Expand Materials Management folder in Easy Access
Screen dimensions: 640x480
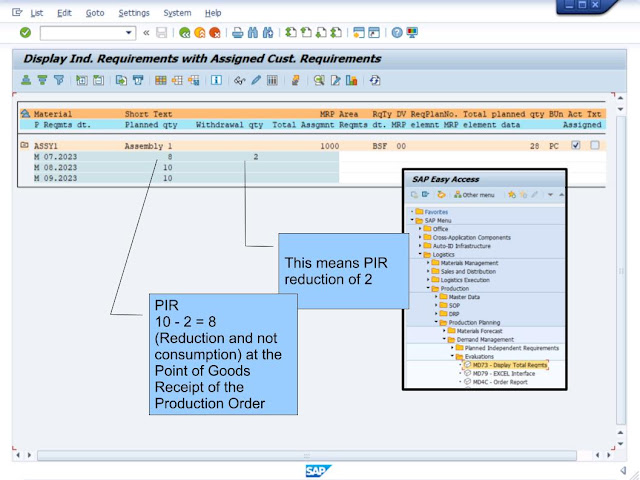click(428, 262)
